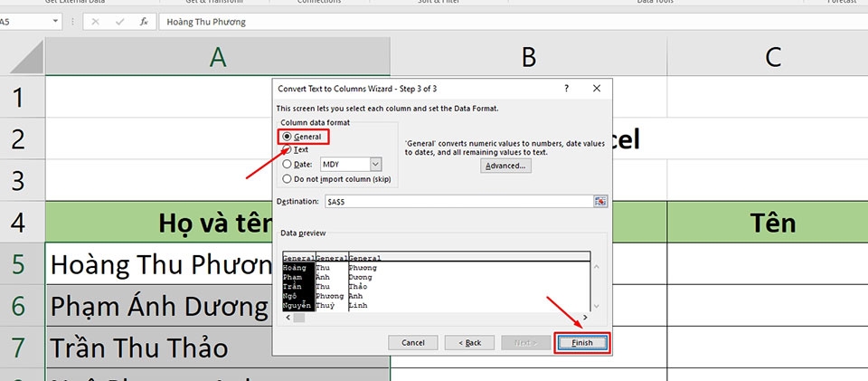This screenshot has width=868, height=381.
Task: Open the Name Box dropdown arrow
Action: click(x=55, y=22)
